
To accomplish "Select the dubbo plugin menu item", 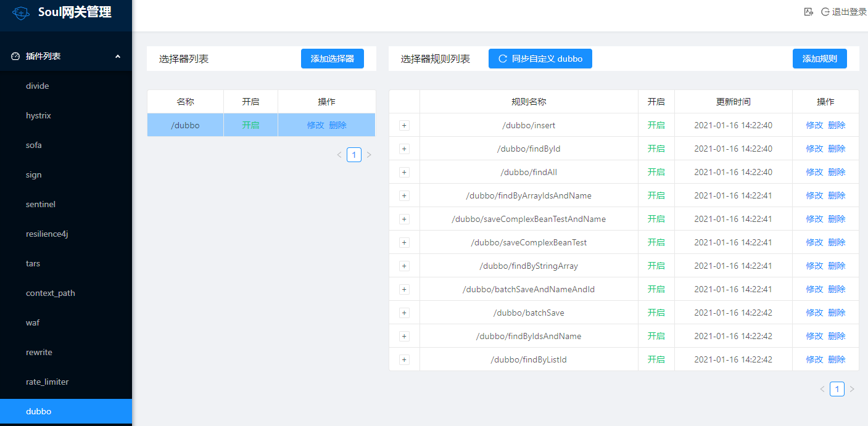I will pyautogui.click(x=66, y=411).
